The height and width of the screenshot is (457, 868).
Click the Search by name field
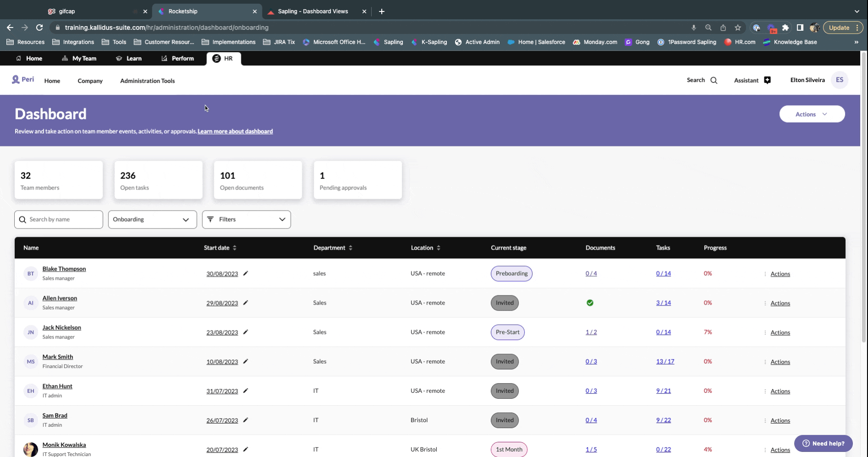coord(59,219)
